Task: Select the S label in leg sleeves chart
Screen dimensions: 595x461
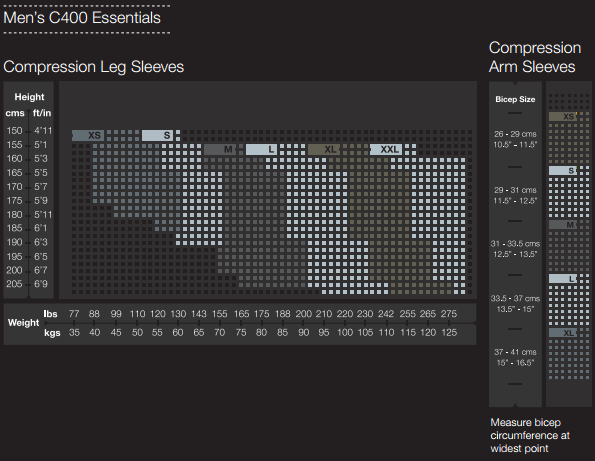Action: click(157, 135)
